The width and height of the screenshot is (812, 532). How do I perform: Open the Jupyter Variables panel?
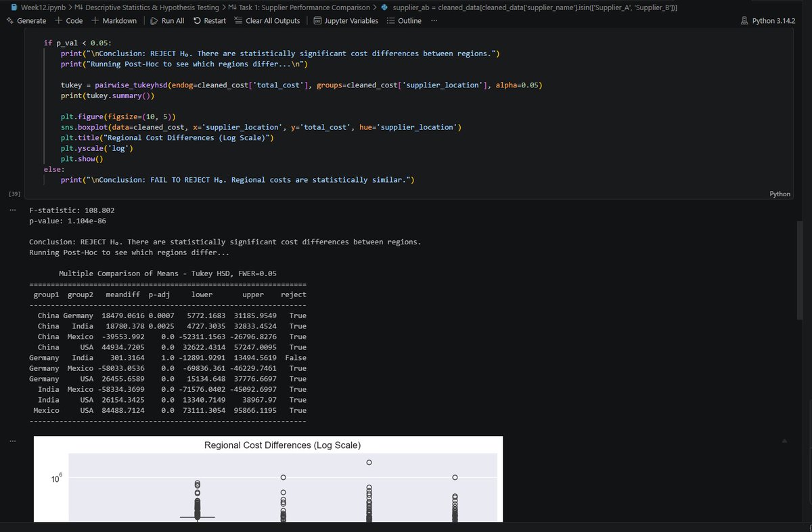click(x=346, y=20)
